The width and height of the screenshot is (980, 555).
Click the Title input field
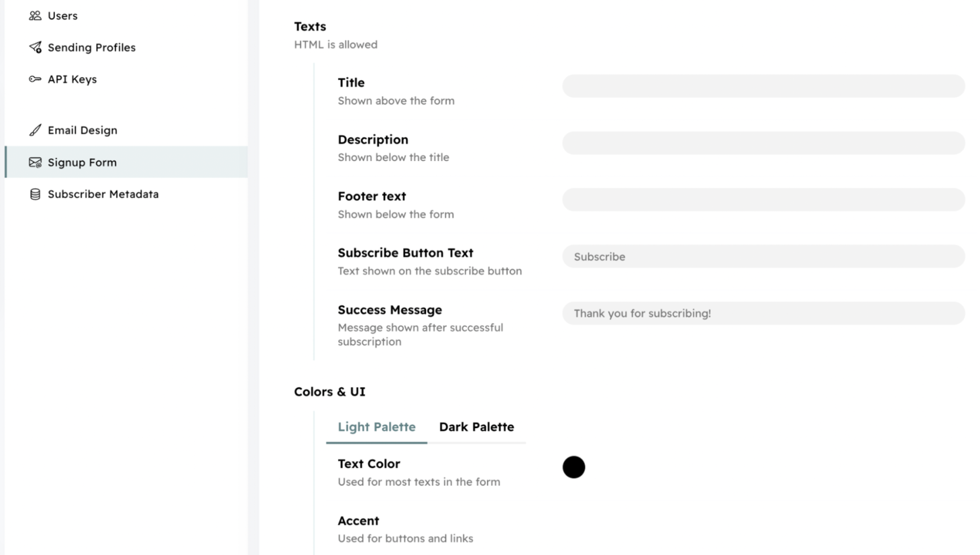click(762, 86)
